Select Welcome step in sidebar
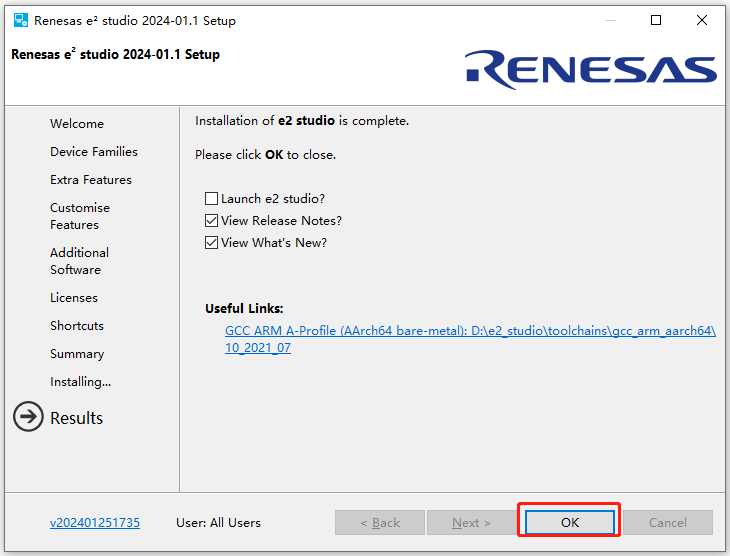 click(x=77, y=124)
